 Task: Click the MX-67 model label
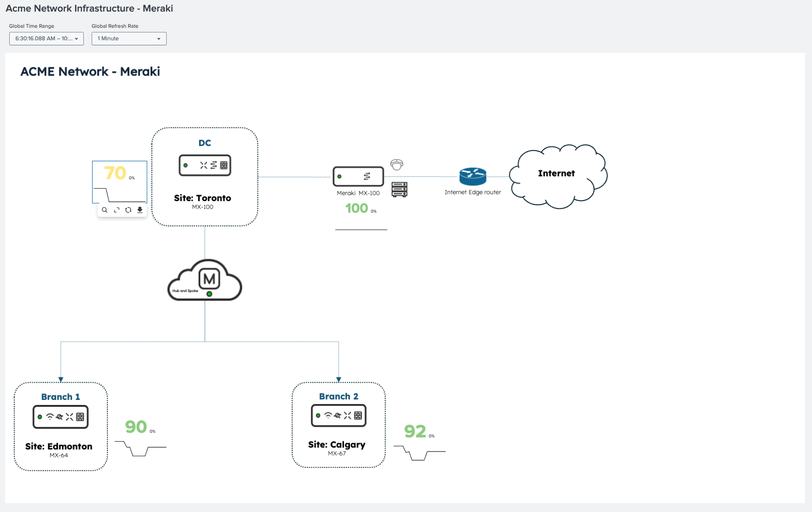337,454
